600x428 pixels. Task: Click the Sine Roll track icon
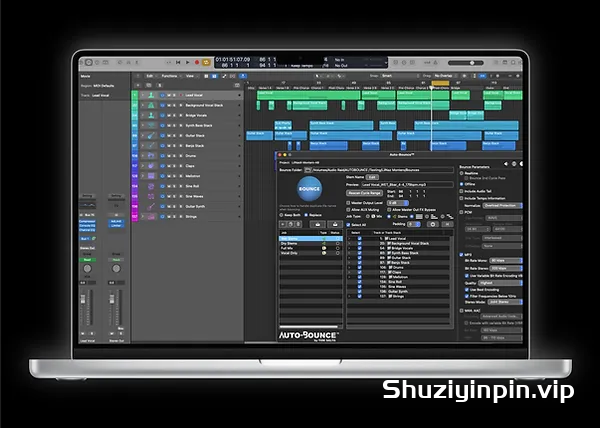151,186
